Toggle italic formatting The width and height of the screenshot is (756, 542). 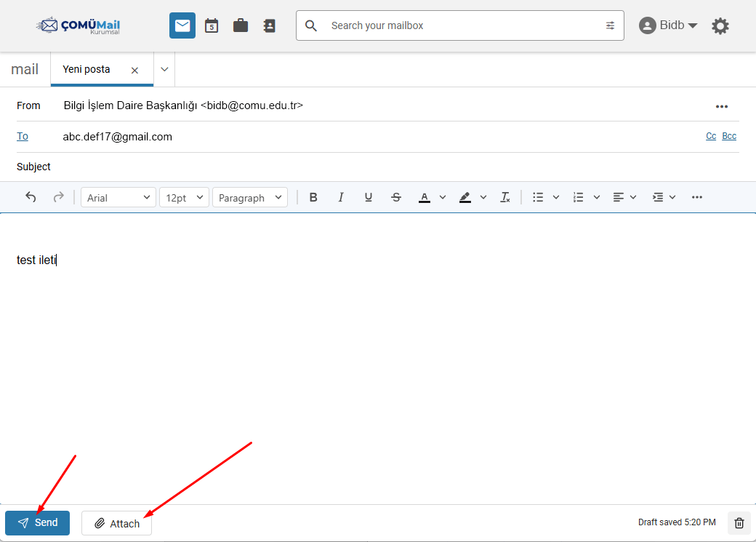tap(341, 197)
